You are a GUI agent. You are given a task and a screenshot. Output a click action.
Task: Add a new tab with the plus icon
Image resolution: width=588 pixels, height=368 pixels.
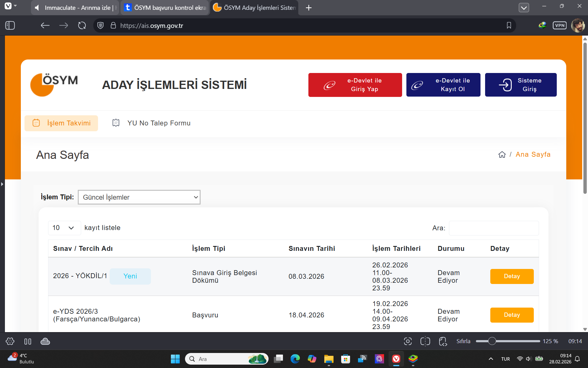pos(309,8)
